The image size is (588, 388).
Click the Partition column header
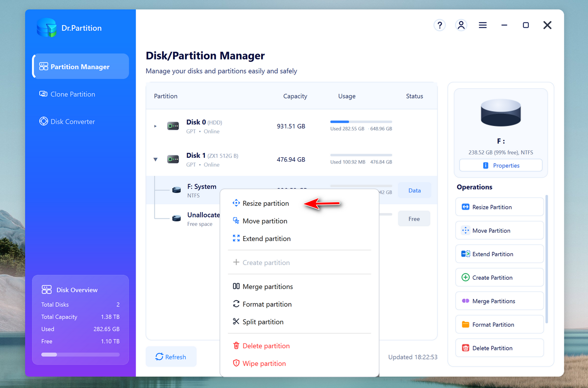166,96
